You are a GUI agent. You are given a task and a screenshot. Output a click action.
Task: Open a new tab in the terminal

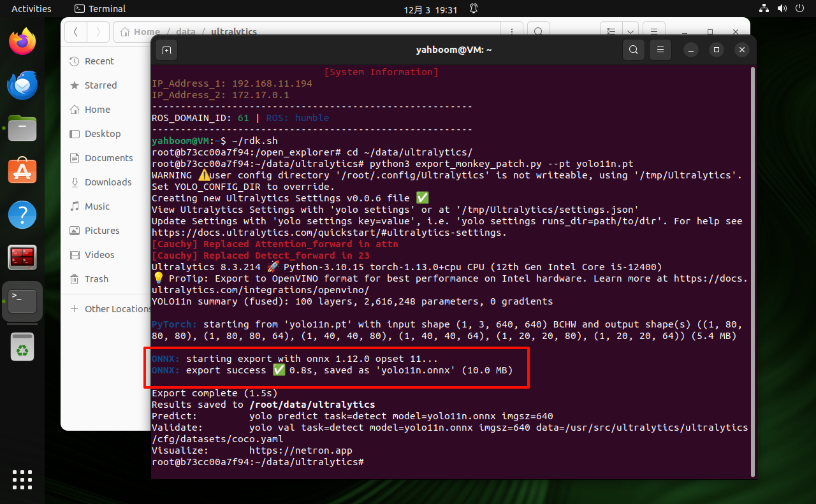click(166, 50)
